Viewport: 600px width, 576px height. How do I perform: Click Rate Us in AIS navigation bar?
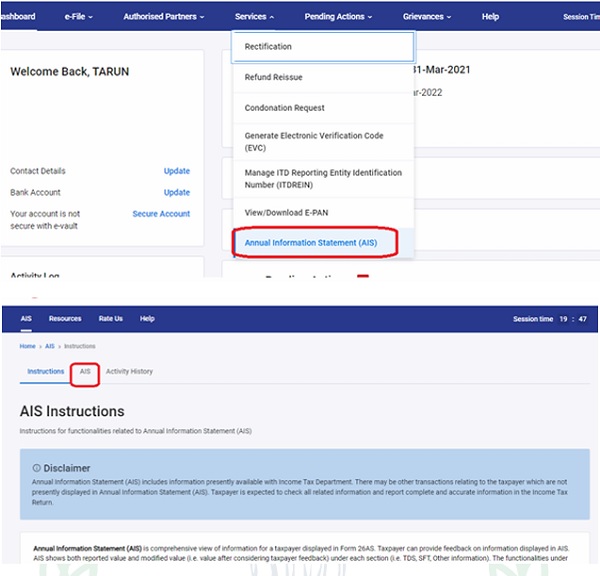point(111,318)
